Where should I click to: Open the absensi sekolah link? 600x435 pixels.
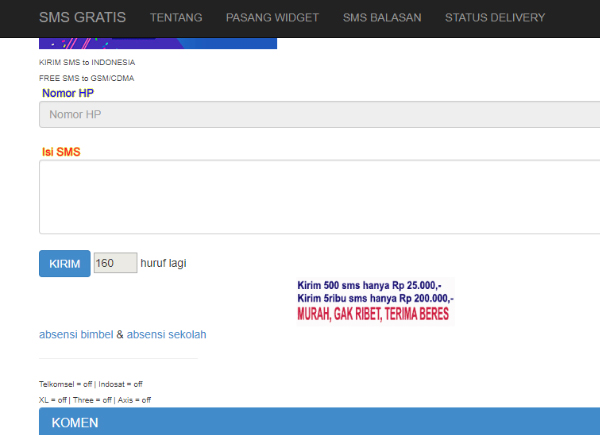point(166,334)
